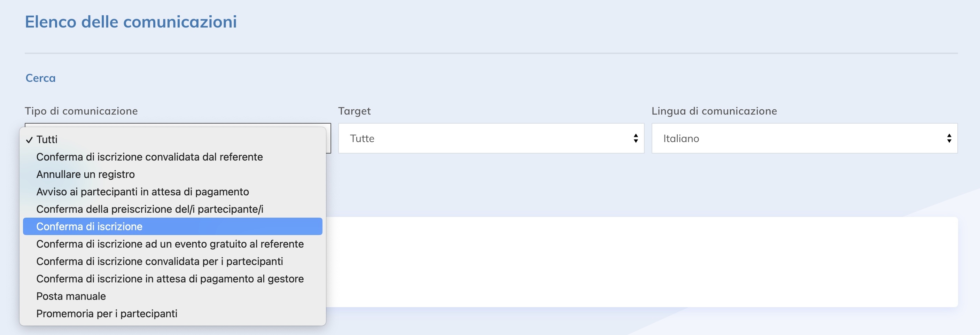The width and height of the screenshot is (980, 335).
Task: Click the Elenco delle comunicazioni page title
Action: (x=131, y=22)
